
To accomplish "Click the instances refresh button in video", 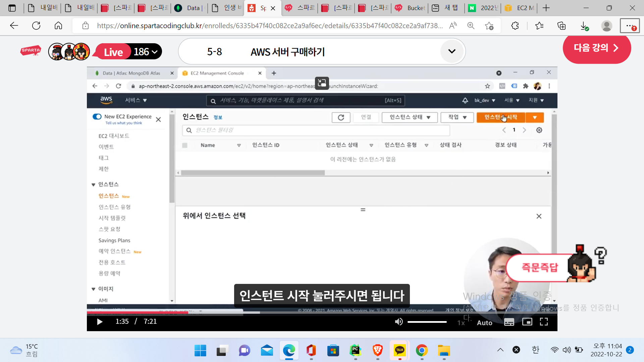I will [x=341, y=117].
